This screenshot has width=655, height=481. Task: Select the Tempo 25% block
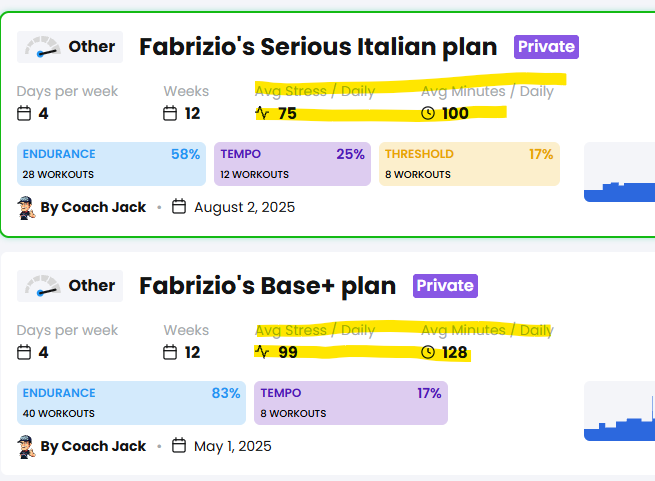[x=292, y=164]
